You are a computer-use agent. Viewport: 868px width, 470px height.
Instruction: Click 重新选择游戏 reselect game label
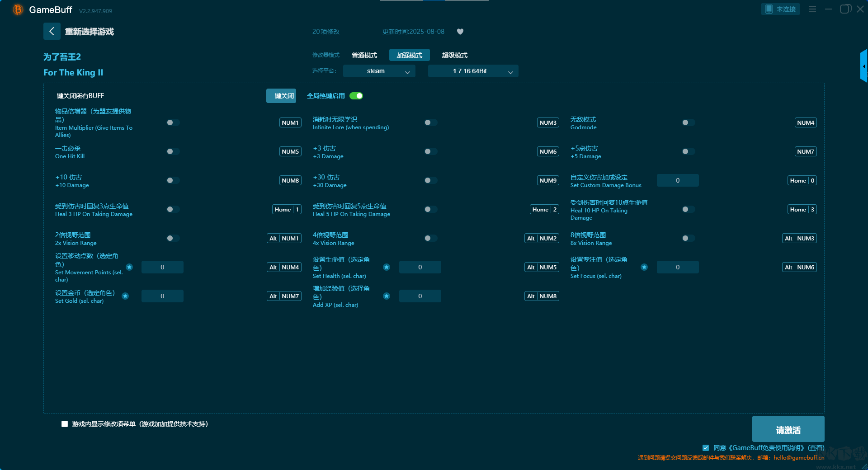tap(89, 32)
